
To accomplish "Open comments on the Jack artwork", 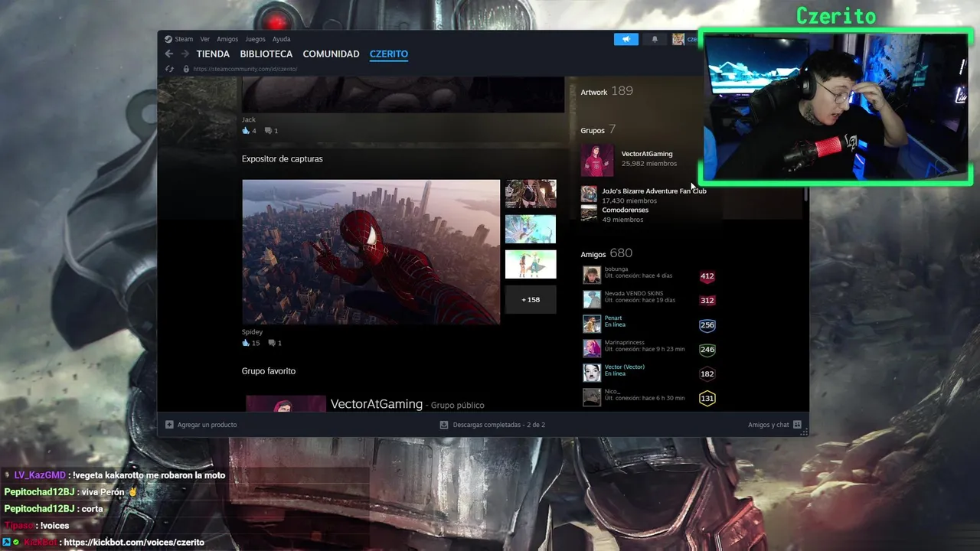I will click(x=271, y=131).
